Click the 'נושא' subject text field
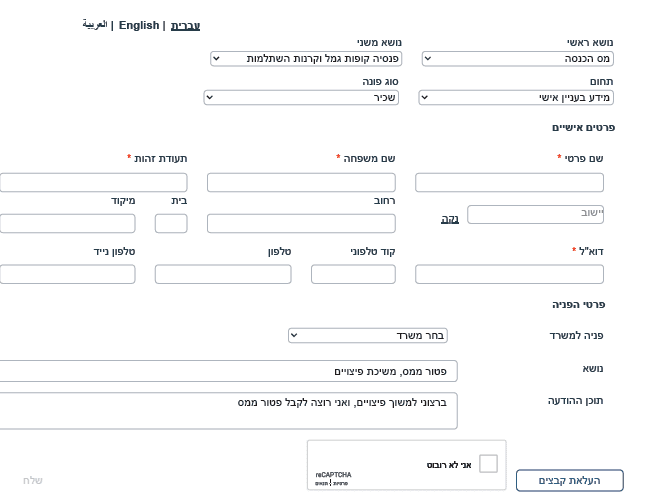 click(228, 371)
